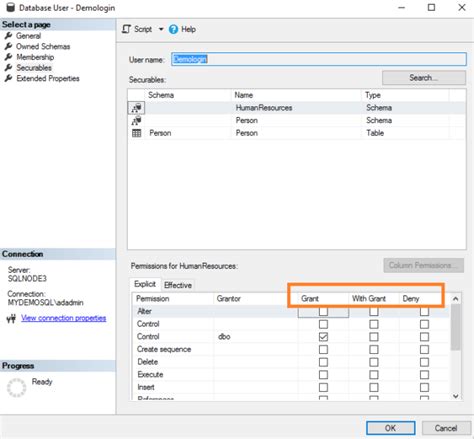Select the Person table grid icon

click(x=137, y=133)
